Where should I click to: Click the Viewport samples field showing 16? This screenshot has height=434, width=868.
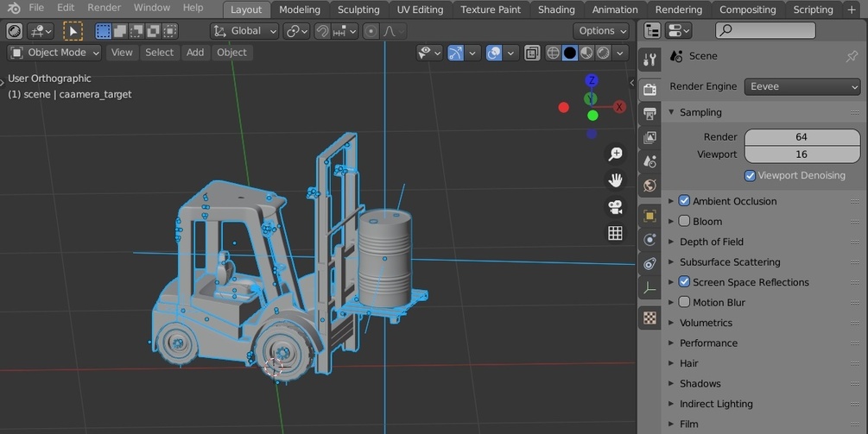[802, 154]
